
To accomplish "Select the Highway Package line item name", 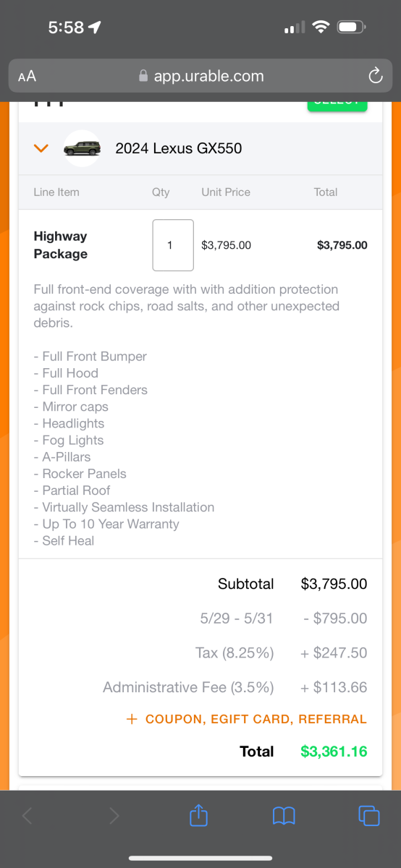I will (61, 245).
